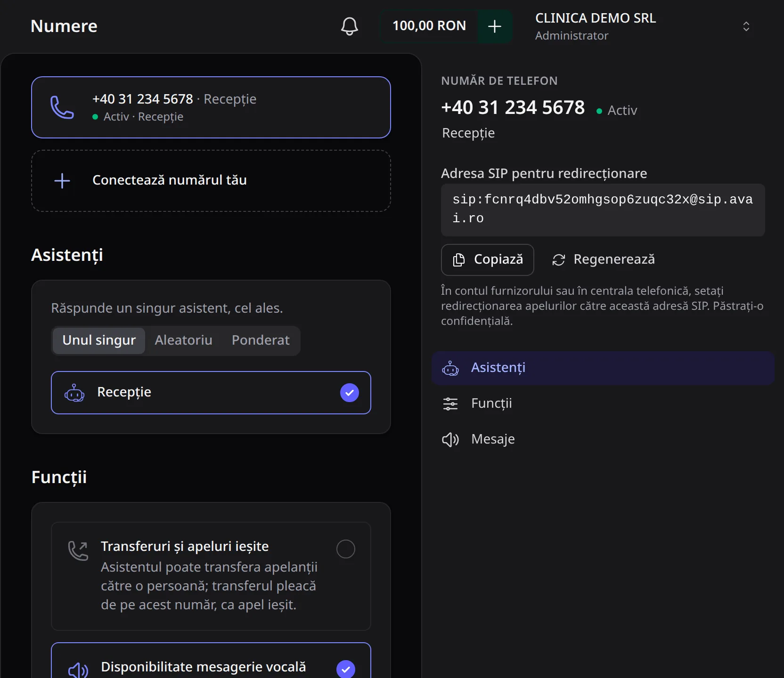
Task: Click the Copiază button label
Action: coord(498,259)
